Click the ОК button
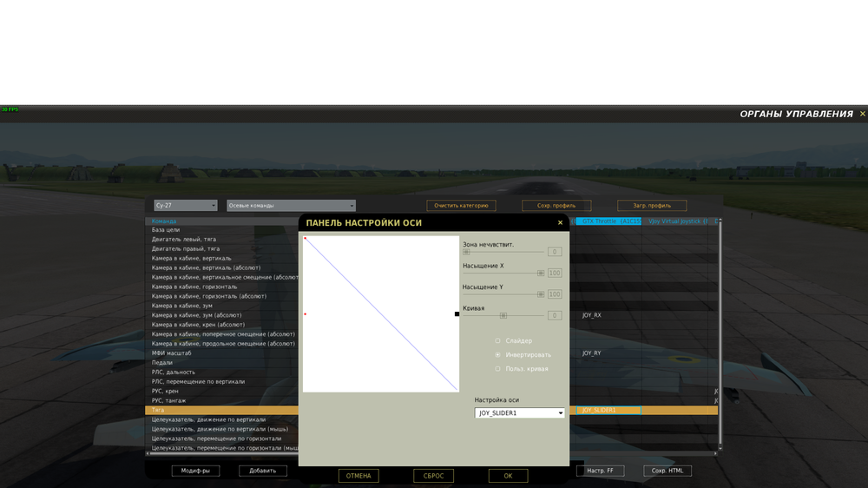 coord(508,476)
